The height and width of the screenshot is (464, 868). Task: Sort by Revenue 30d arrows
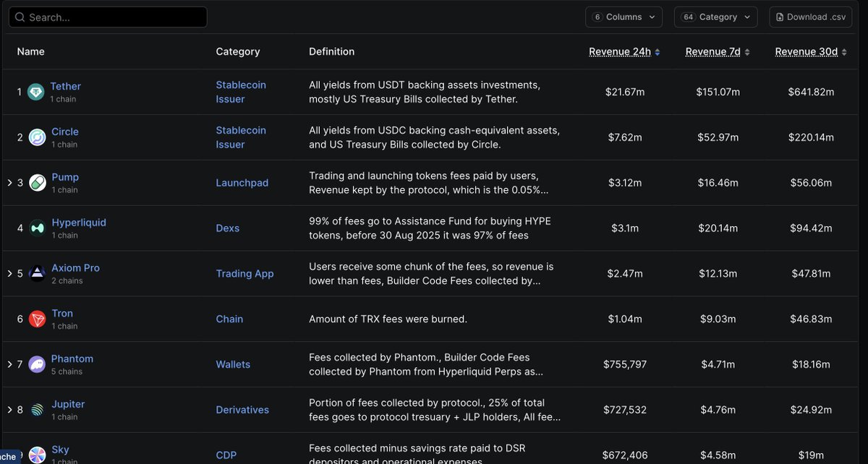pyautogui.click(x=844, y=52)
